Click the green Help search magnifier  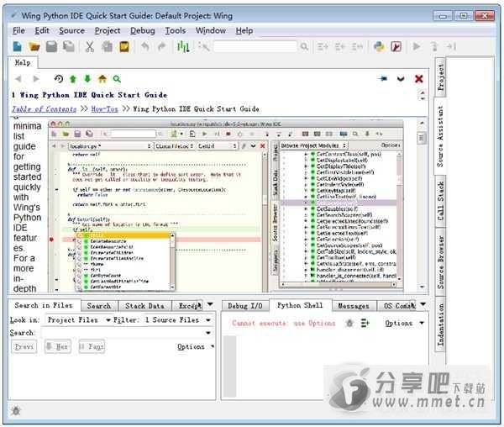pyautogui.click(x=117, y=79)
